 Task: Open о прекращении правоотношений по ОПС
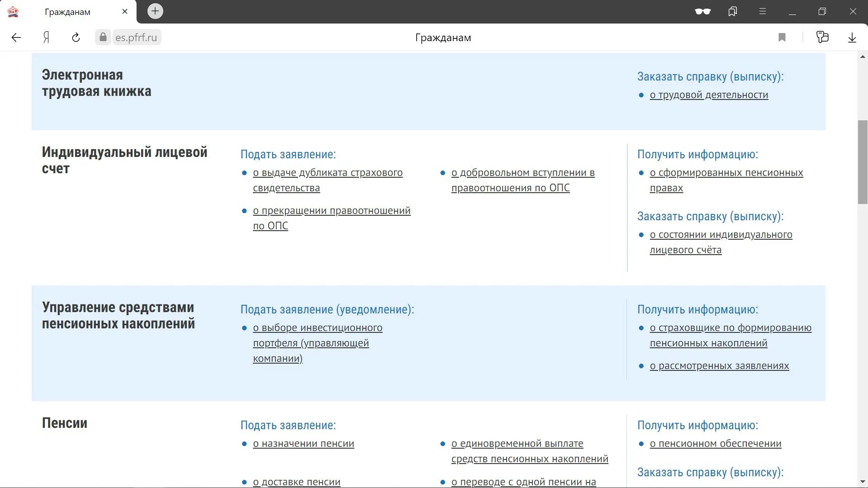click(x=332, y=218)
